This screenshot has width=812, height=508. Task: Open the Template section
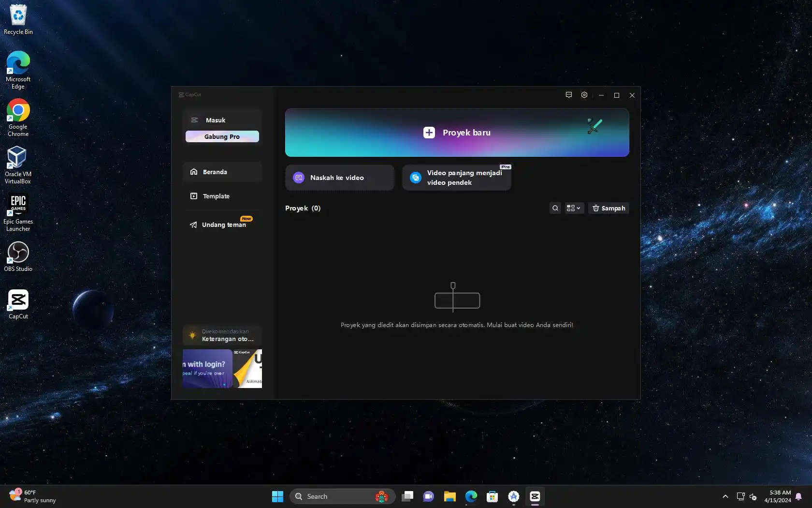click(222, 196)
